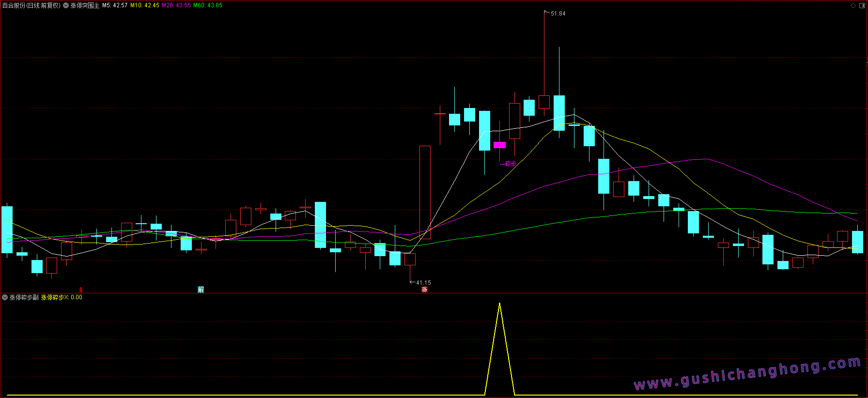Click the white M5 moving average label

115,5
